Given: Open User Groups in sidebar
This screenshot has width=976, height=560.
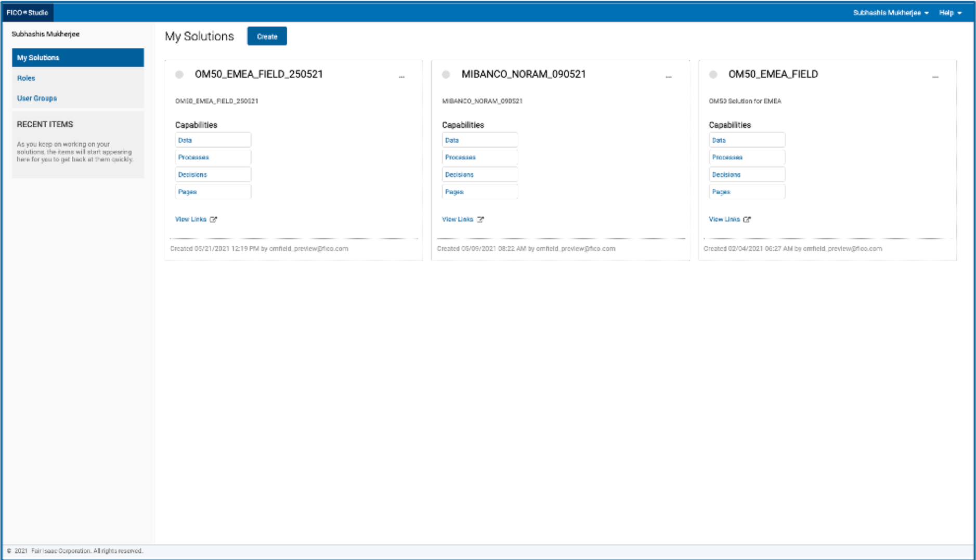Looking at the screenshot, I should 37,98.
